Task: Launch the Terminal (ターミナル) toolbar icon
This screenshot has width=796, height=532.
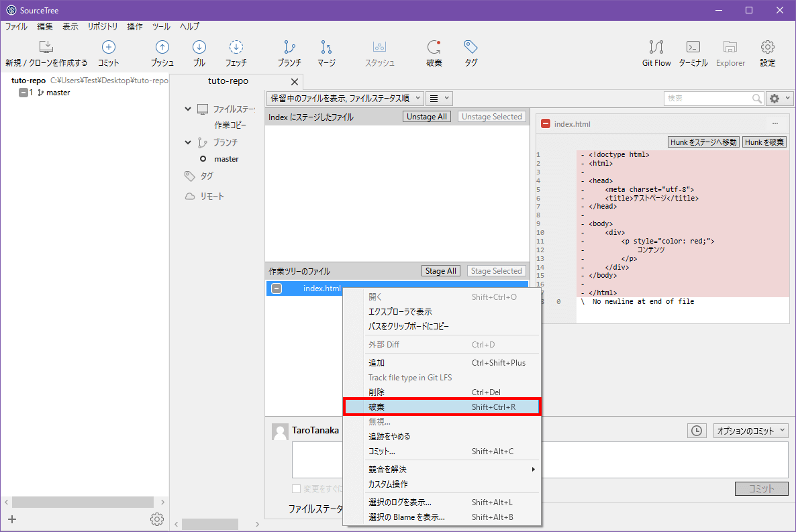Action: tap(693, 48)
